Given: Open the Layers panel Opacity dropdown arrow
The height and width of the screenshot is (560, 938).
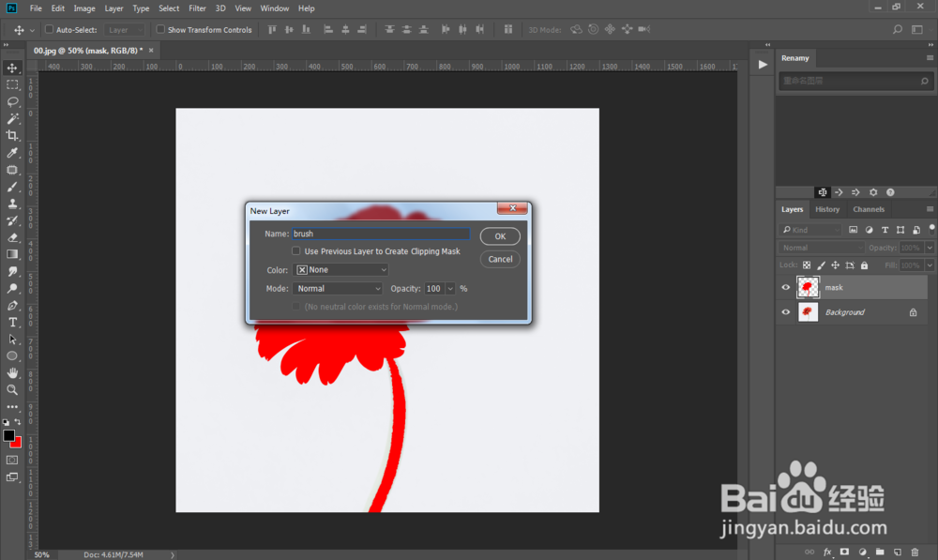Looking at the screenshot, I should point(930,248).
